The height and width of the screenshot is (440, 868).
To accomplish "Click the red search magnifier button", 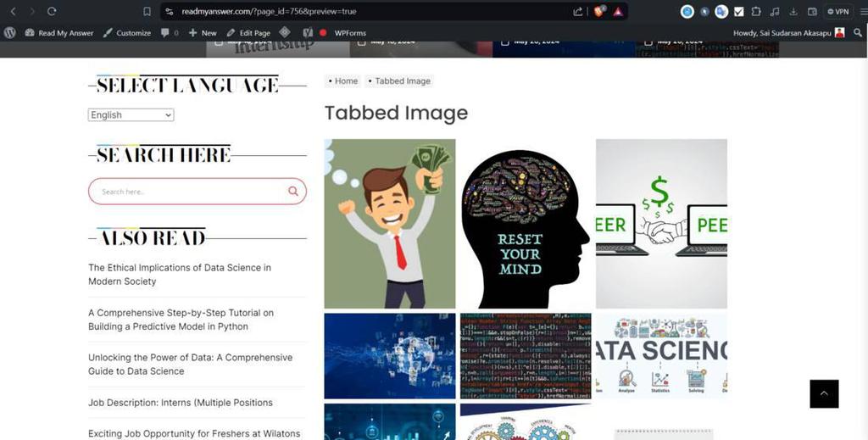I will (292, 191).
